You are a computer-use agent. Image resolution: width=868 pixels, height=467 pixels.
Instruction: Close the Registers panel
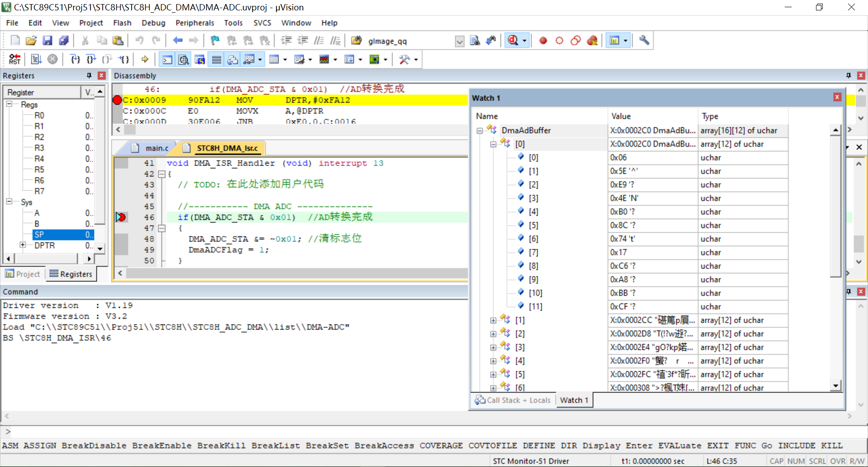102,75
